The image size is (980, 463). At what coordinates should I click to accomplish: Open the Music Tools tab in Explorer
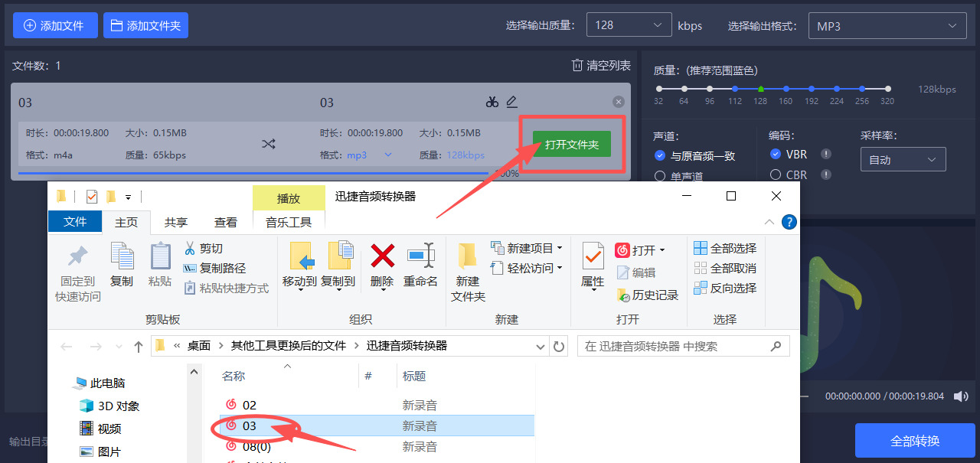point(289,222)
